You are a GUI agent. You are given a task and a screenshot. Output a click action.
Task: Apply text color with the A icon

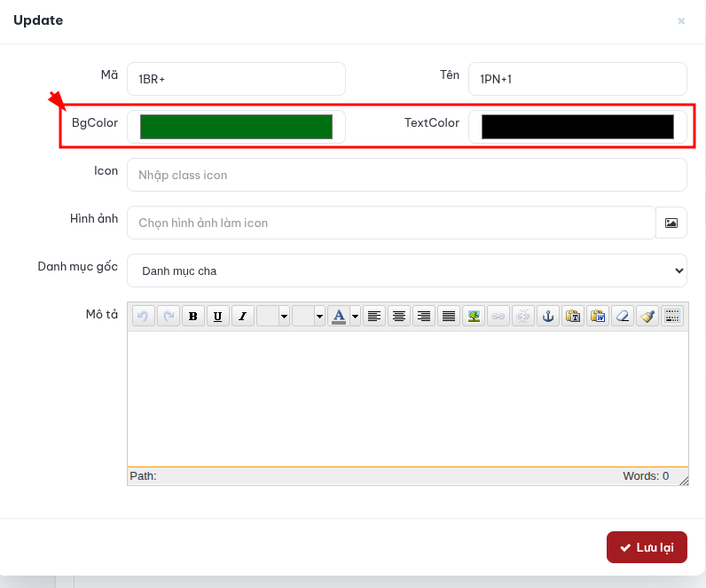tap(339, 316)
